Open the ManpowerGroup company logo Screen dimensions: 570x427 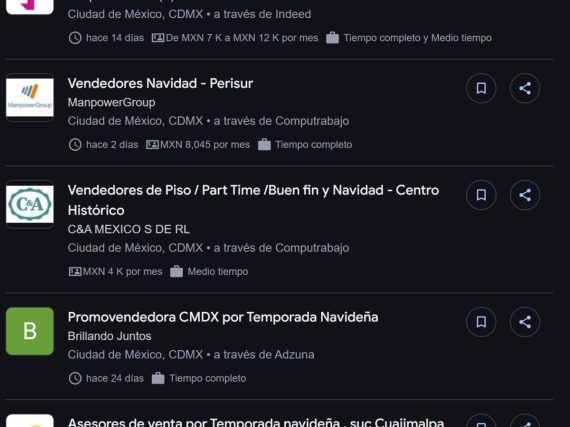30,97
